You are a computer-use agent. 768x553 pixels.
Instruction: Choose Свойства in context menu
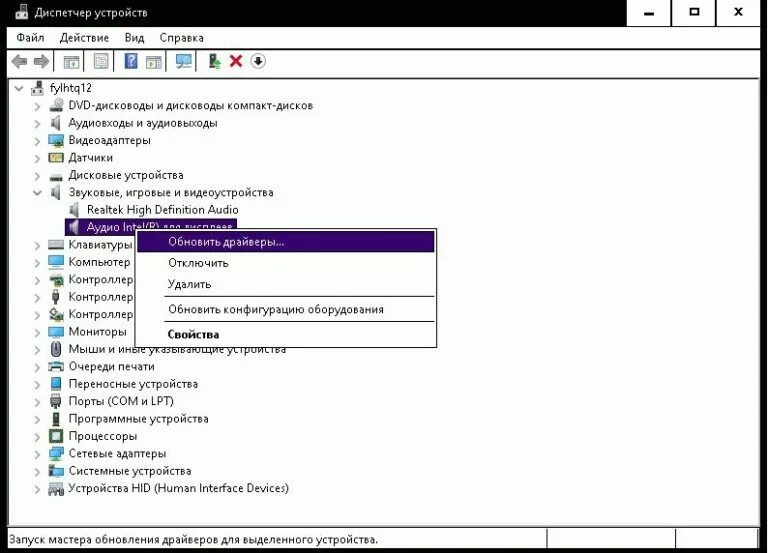click(x=286, y=335)
